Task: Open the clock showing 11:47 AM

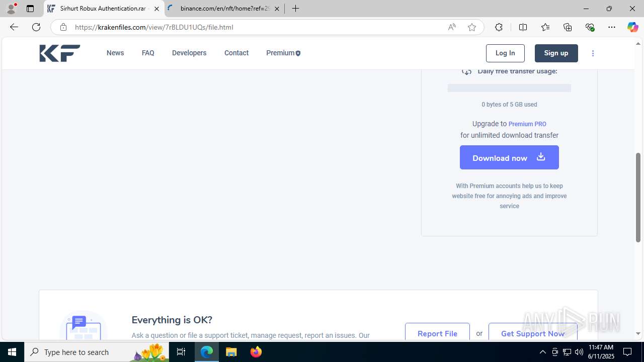Action: 601,352
